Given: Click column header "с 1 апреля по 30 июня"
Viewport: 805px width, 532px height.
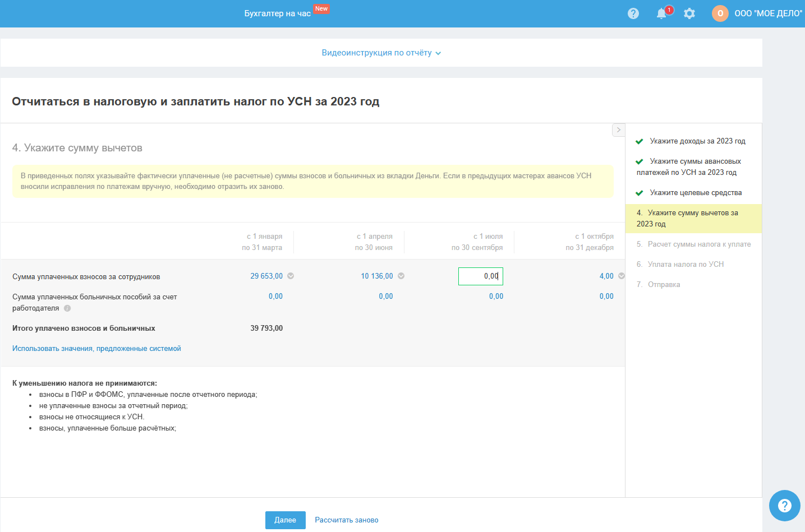Looking at the screenshot, I should (x=374, y=242).
